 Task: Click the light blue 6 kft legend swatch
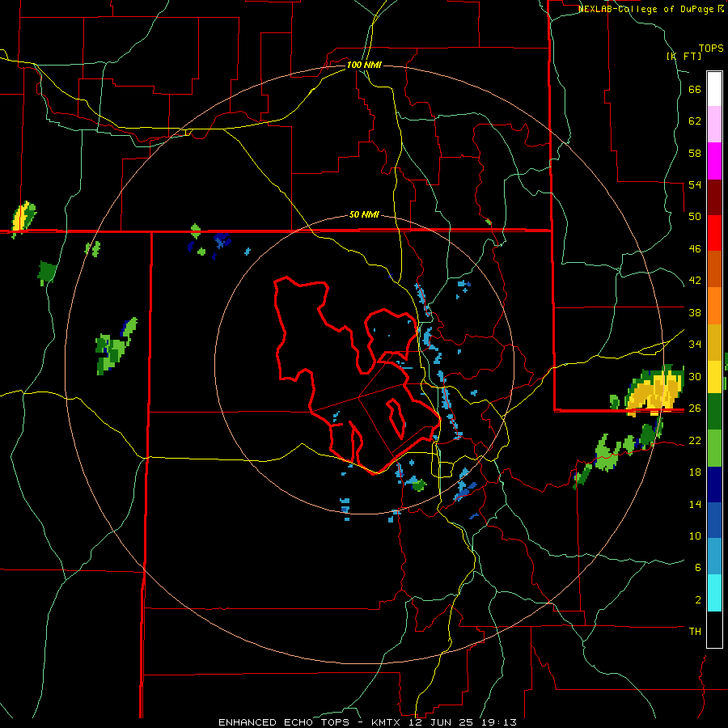714,557
